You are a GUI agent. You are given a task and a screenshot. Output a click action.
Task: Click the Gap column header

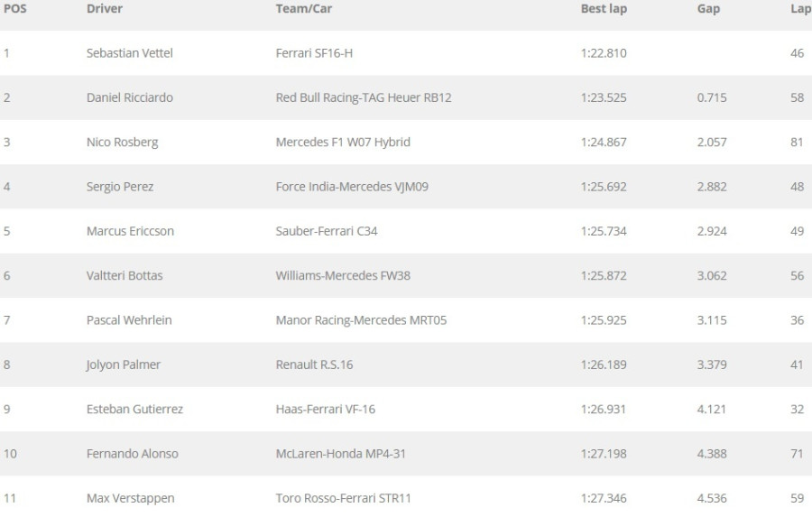709,9
